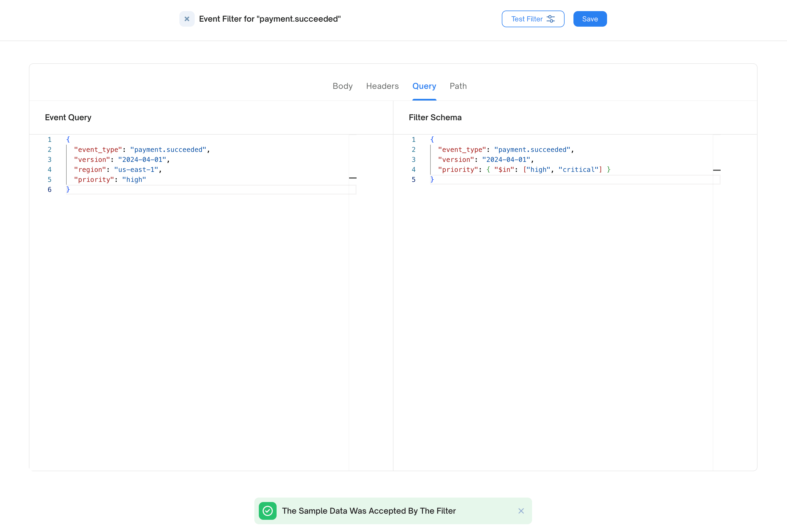Click the opening brace line in Event Query

pyautogui.click(x=68, y=139)
